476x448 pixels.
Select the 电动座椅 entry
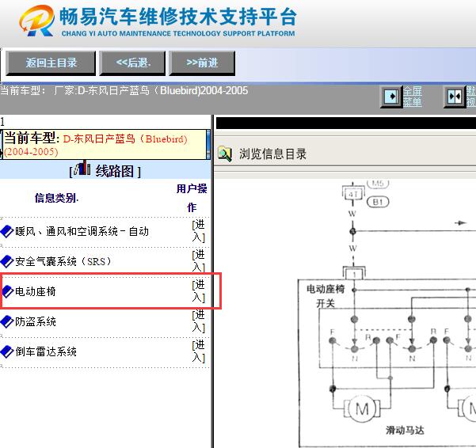click(x=36, y=291)
